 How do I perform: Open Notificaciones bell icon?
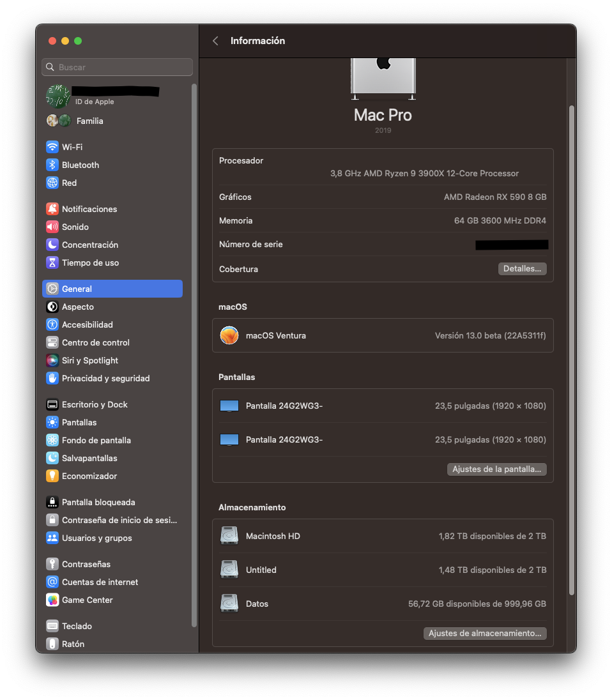tap(52, 209)
